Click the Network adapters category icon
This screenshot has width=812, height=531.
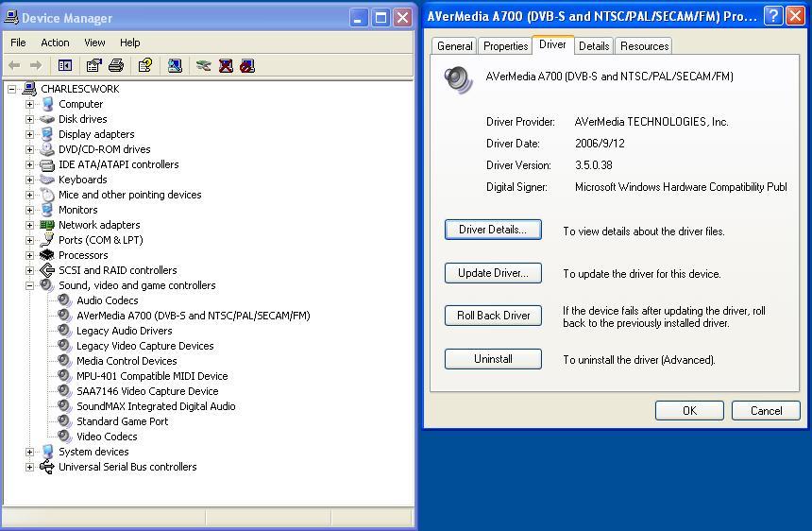[47, 225]
